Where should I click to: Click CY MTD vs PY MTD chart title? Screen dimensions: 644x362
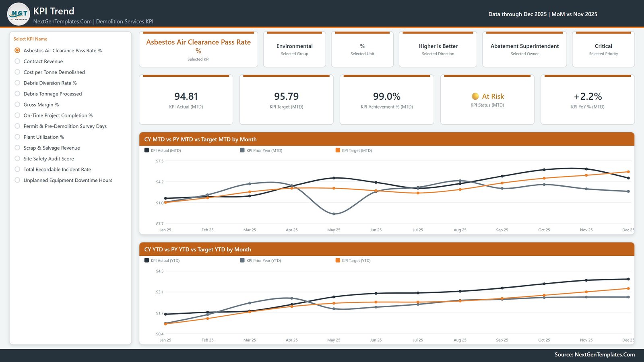(x=200, y=140)
